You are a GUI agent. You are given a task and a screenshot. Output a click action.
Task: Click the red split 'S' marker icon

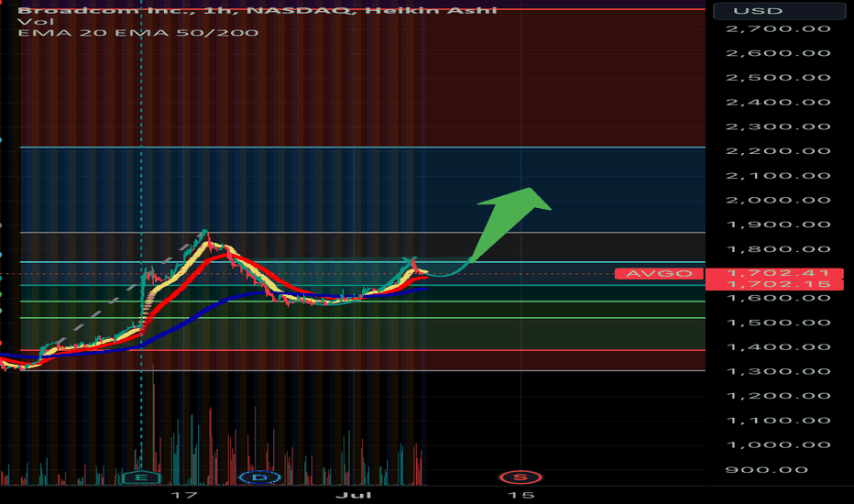coord(520,477)
